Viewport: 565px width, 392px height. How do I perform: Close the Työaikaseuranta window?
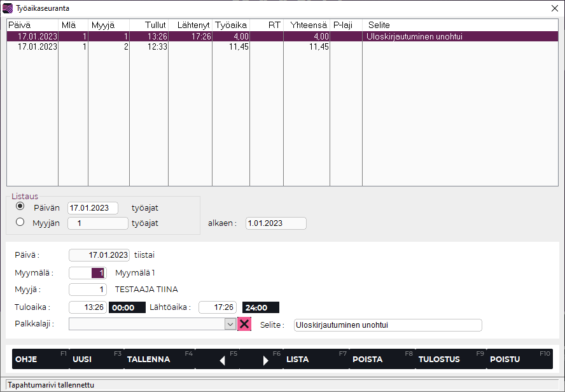pos(554,8)
